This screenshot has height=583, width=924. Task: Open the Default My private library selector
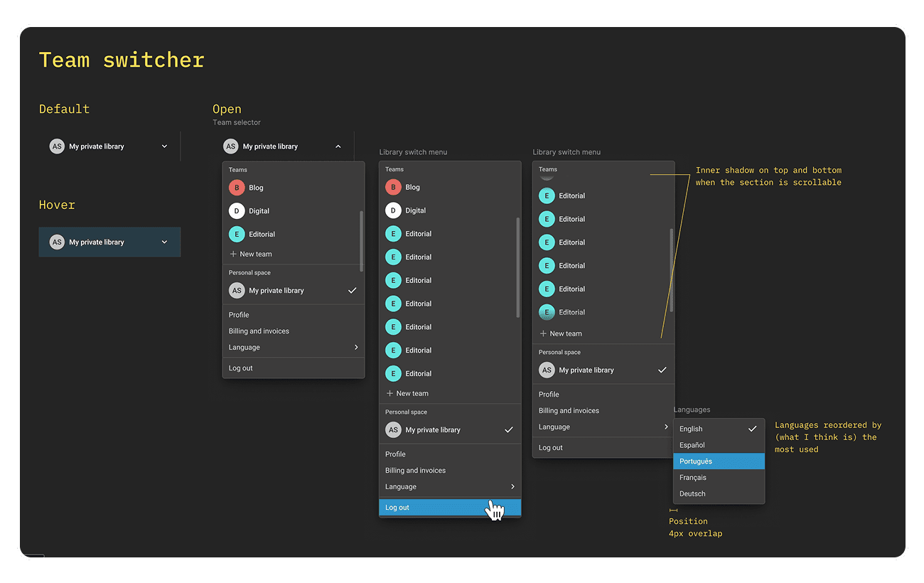pyautogui.click(x=109, y=146)
